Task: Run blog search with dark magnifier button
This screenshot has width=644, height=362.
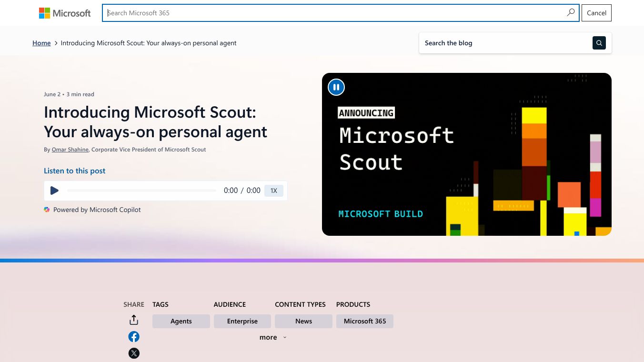Action: 599,43
